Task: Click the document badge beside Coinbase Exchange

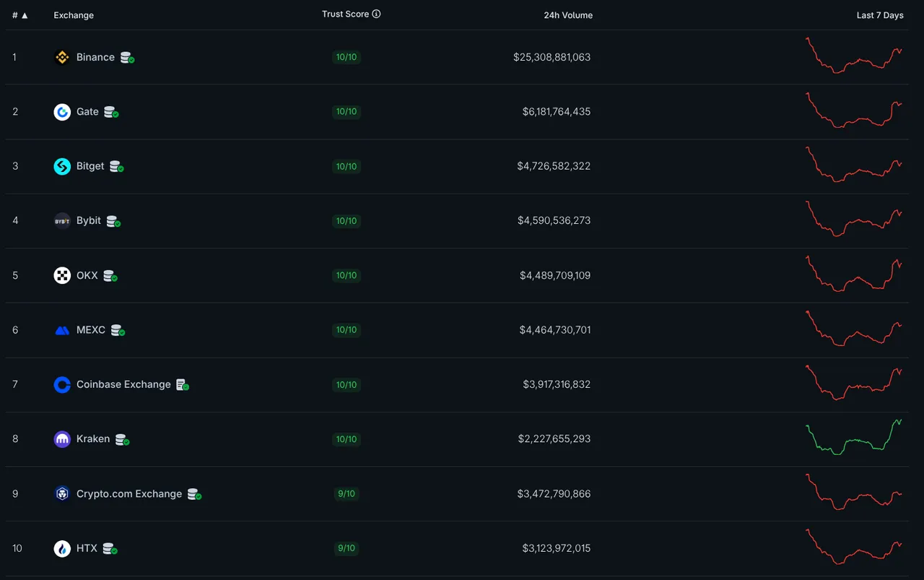Action: [x=183, y=385]
